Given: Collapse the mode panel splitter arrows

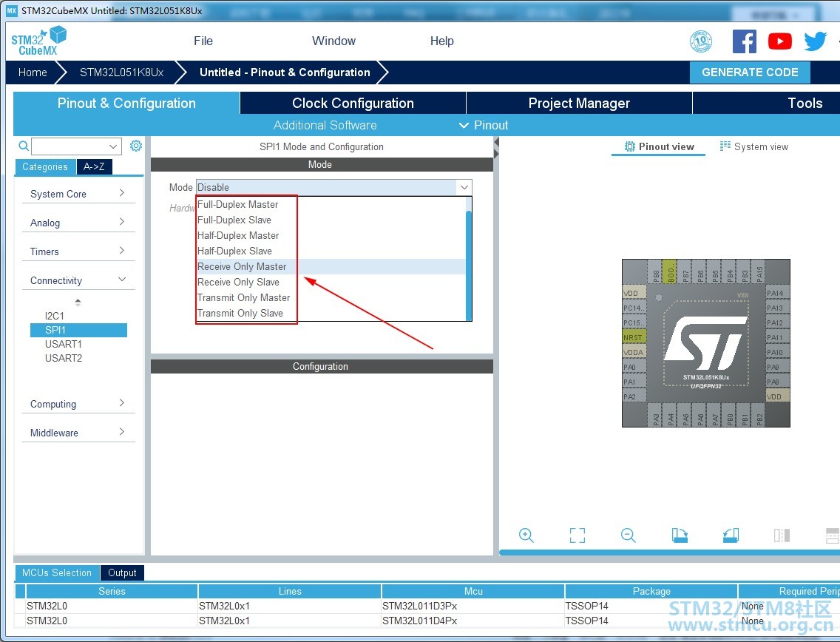Looking at the screenshot, I should point(496,148).
